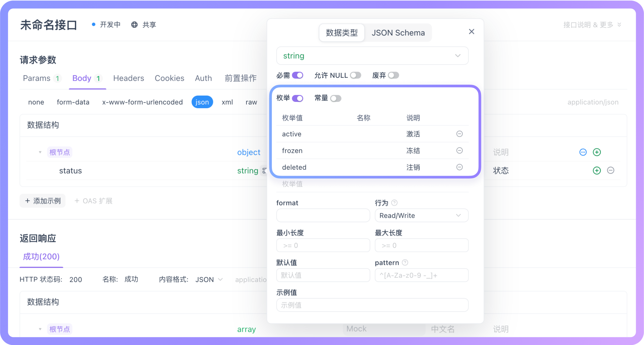Screen dimensions: 644x345
Task: Focus the new 枚举值 input row
Action: [372, 184]
